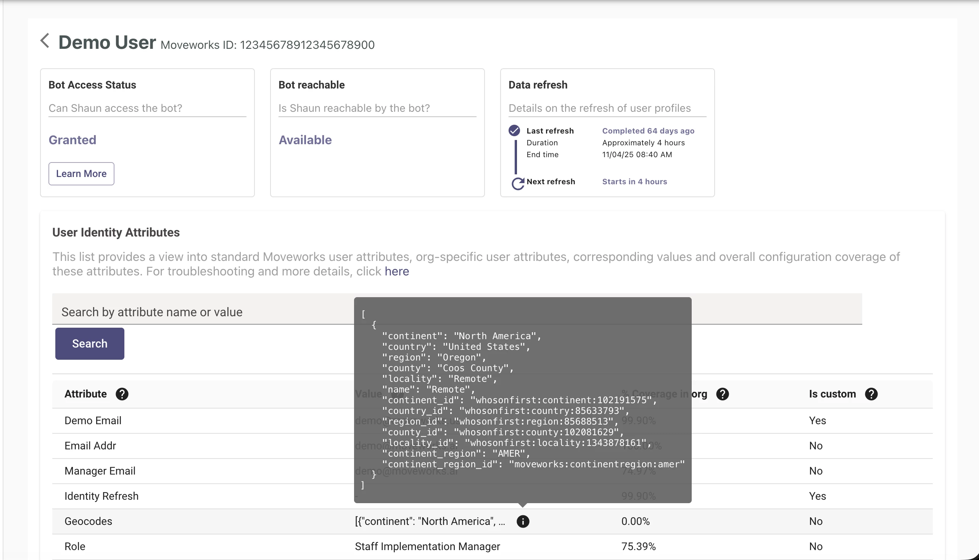Click the Attribute column help icon
The width and height of the screenshot is (979, 560).
coord(122,394)
